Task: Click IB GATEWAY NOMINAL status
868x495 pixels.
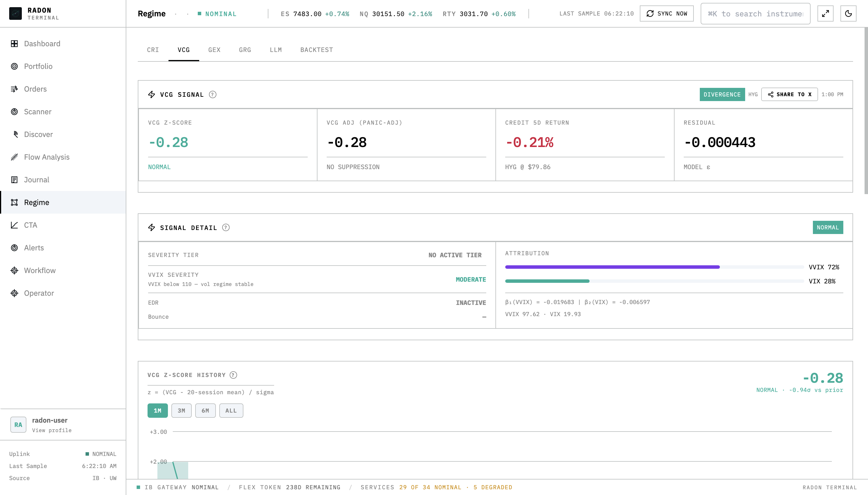Action: coord(178,487)
